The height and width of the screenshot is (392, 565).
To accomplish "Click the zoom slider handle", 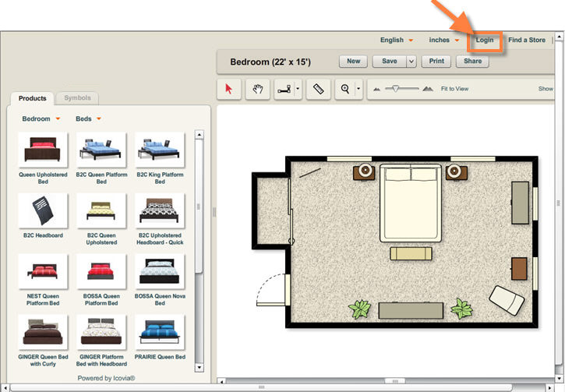I will tap(395, 89).
